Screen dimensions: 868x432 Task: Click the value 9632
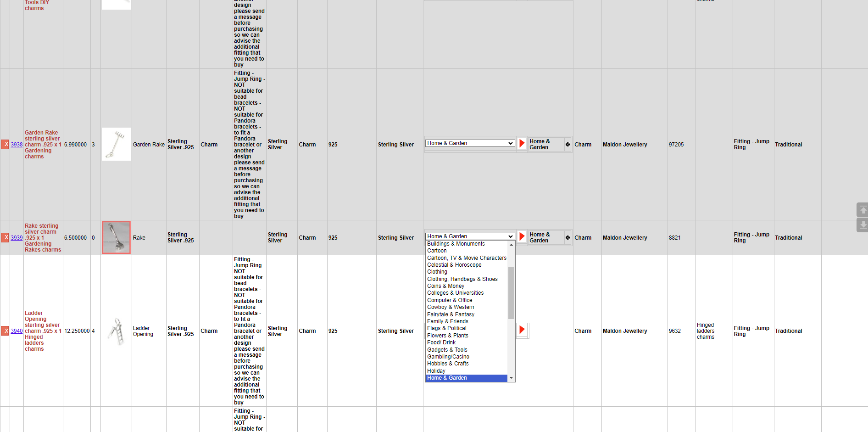pyautogui.click(x=675, y=331)
